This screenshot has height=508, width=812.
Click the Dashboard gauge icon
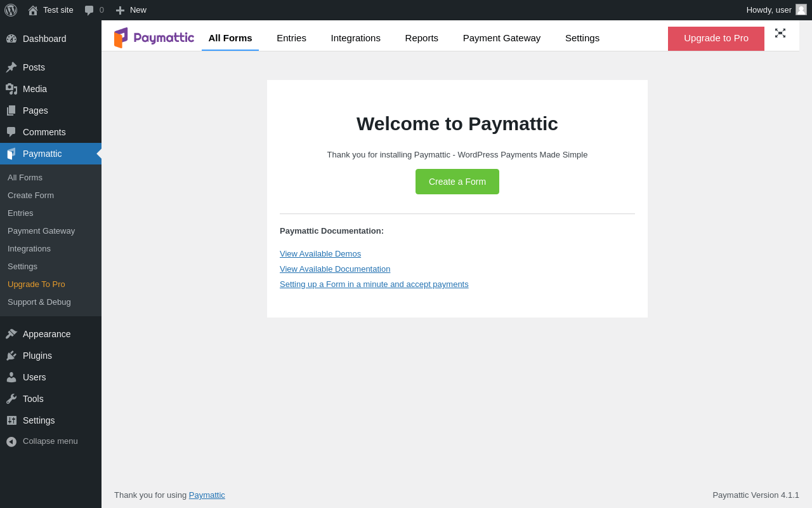[x=11, y=39]
